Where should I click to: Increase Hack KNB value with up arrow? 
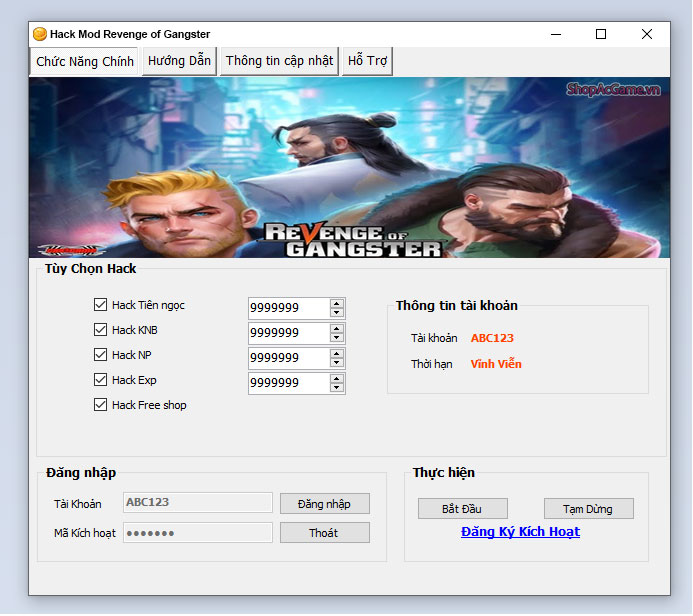337,328
